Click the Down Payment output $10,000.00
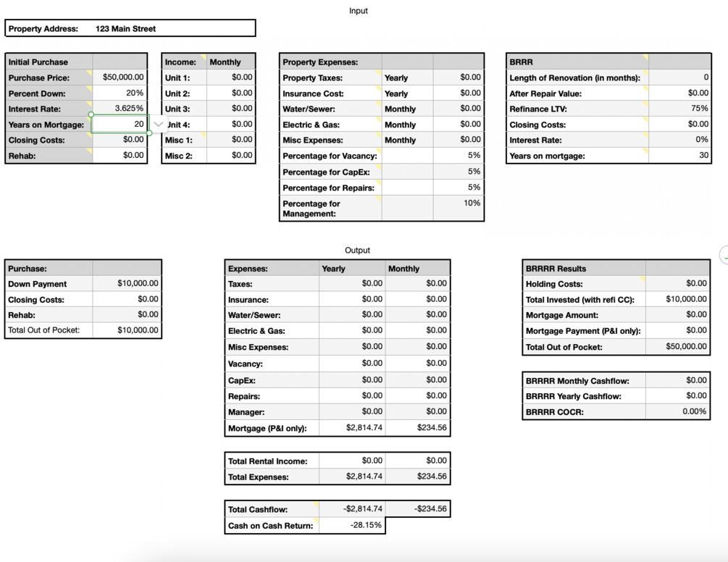 coord(127,284)
